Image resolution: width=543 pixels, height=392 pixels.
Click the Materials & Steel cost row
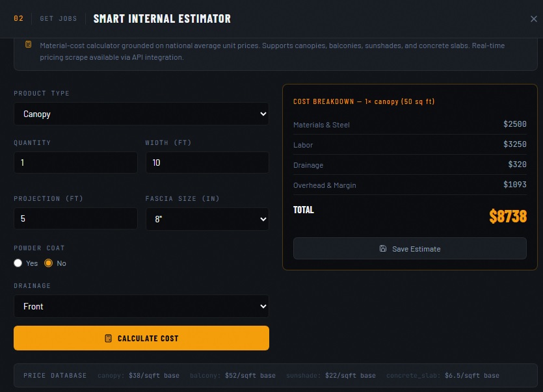[410, 125]
